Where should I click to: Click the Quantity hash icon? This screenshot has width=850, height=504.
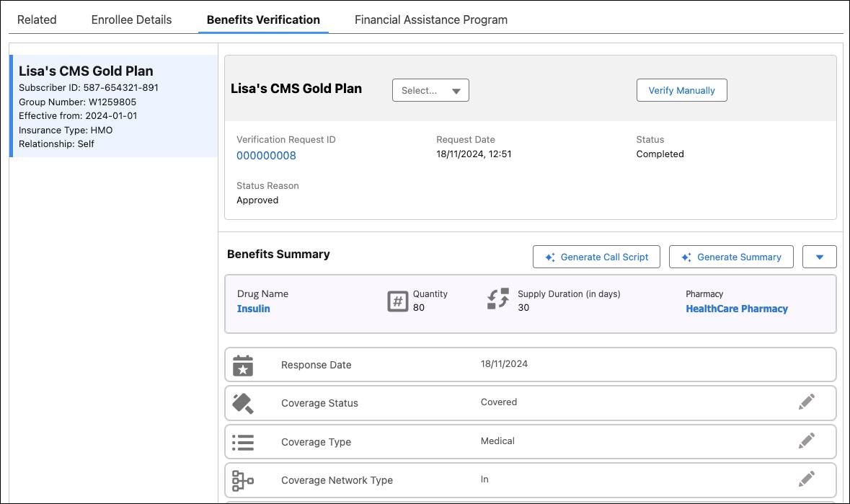click(398, 301)
